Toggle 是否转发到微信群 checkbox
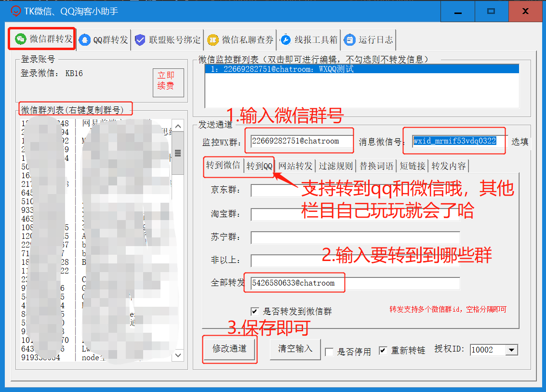Image resolution: width=546 pixels, height=392 pixels. point(255,311)
